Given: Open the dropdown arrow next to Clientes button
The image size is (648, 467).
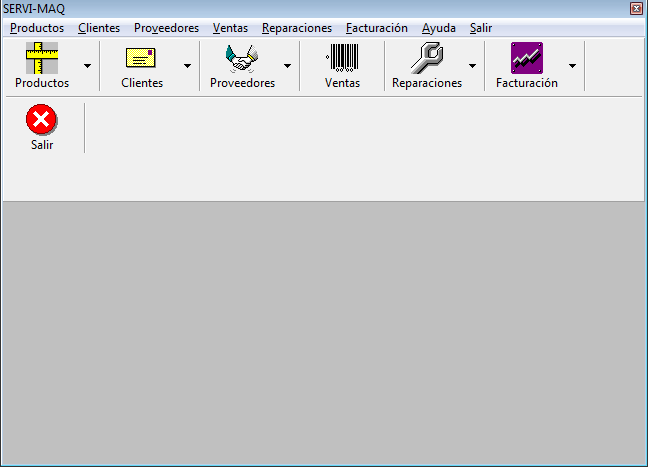Looking at the screenshot, I should pos(187,66).
